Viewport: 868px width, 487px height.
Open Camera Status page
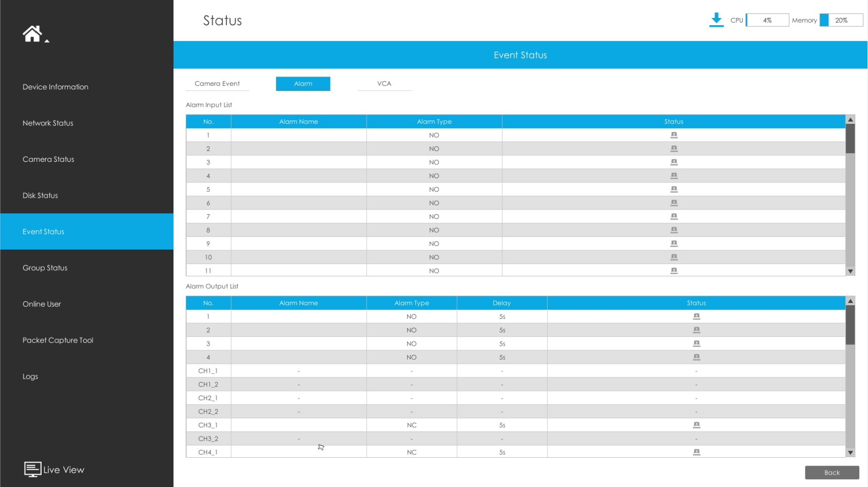(87, 159)
